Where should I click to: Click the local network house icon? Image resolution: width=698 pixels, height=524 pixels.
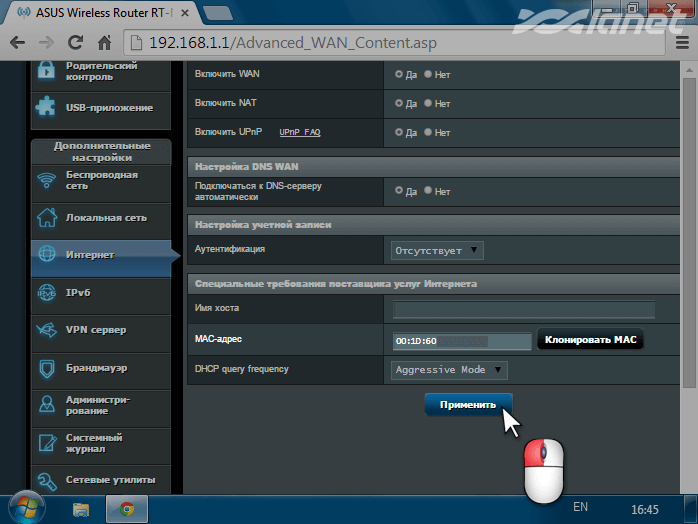[46, 217]
